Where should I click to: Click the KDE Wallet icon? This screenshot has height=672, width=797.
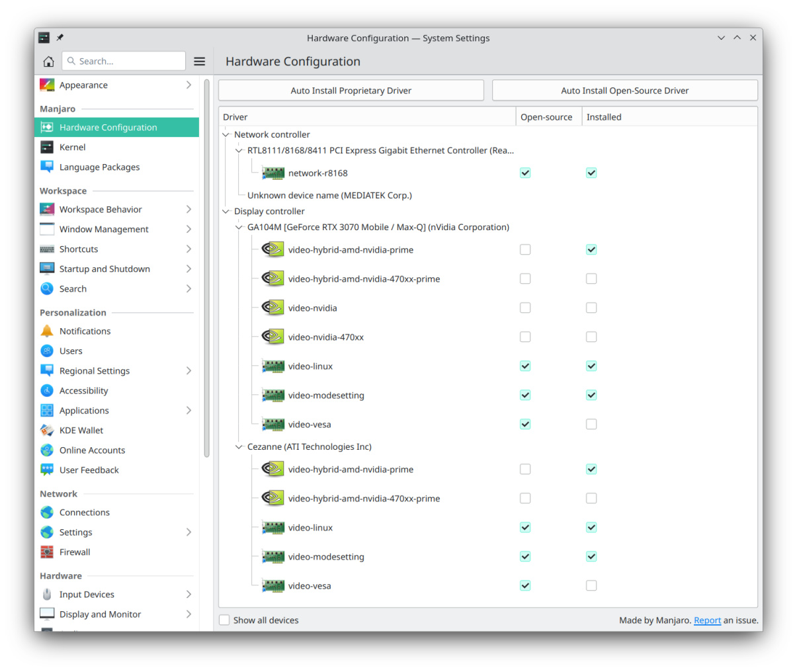click(x=47, y=431)
